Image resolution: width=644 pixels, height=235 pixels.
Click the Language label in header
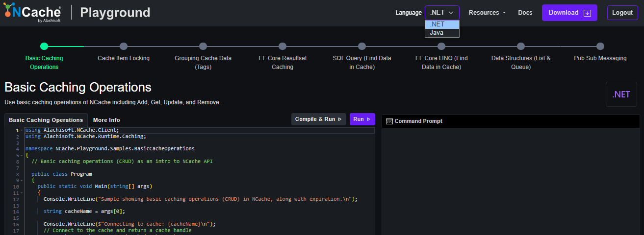click(409, 13)
